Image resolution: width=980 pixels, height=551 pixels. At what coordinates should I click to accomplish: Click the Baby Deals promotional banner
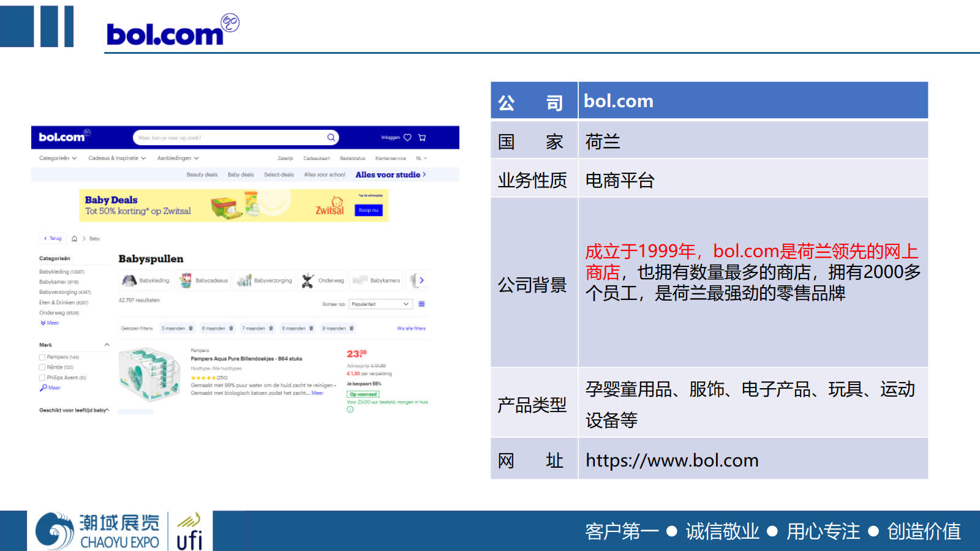coord(233,205)
